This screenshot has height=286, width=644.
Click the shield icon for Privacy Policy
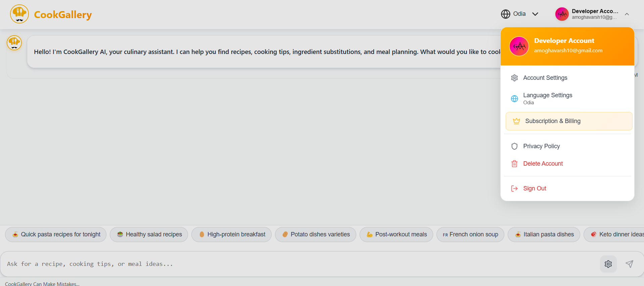[x=514, y=146]
